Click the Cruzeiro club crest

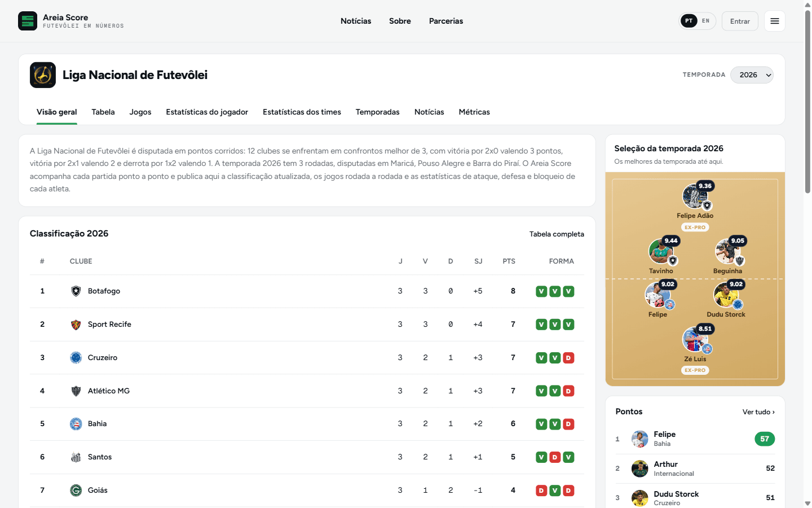click(76, 358)
